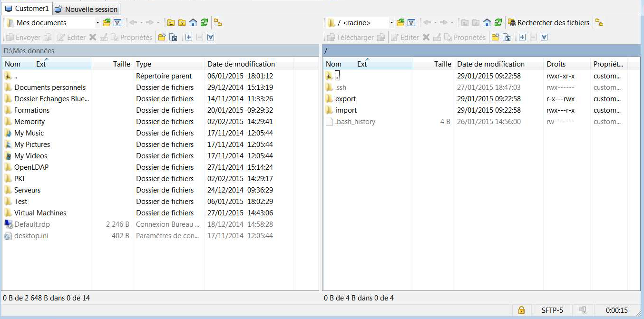Create new folder in local panel

pyautogui.click(x=162, y=37)
